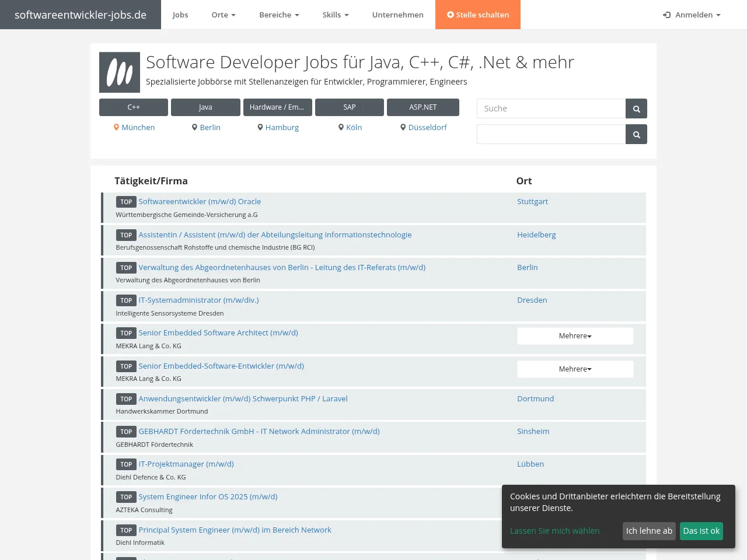This screenshot has width=747, height=560.
Task: Open the Anwendungsentwickler PHP / Laravel job
Action: (243, 398)
